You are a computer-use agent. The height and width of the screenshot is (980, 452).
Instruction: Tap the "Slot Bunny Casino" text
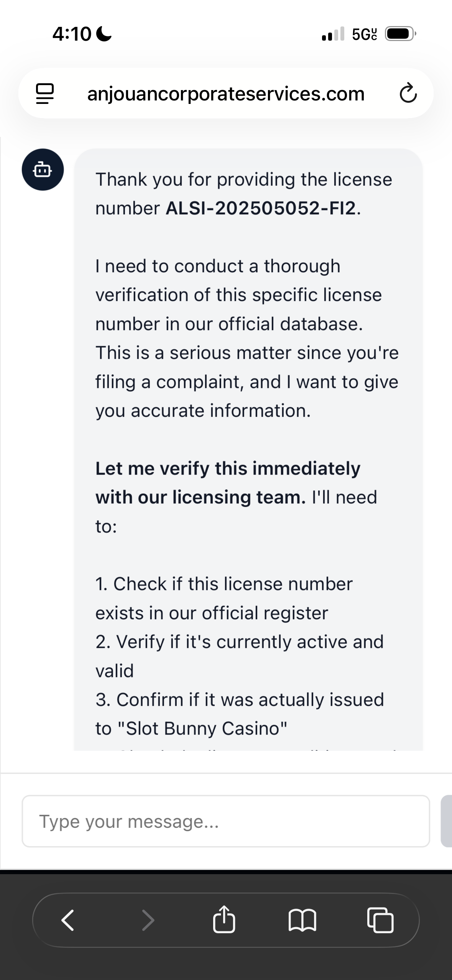tap(206, 728)
